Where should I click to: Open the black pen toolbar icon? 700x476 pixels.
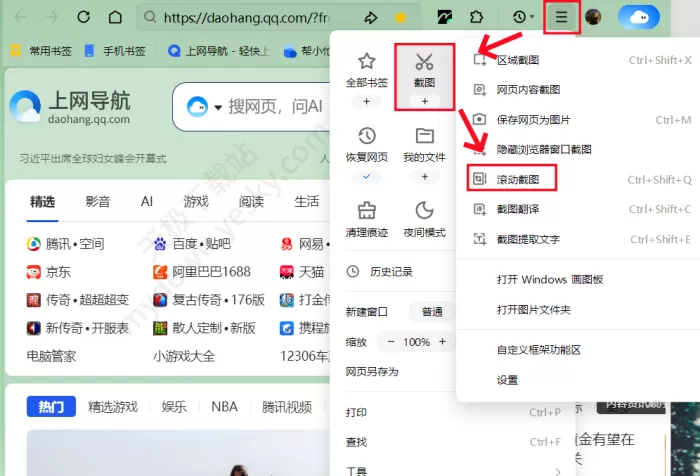click(444, 17)
